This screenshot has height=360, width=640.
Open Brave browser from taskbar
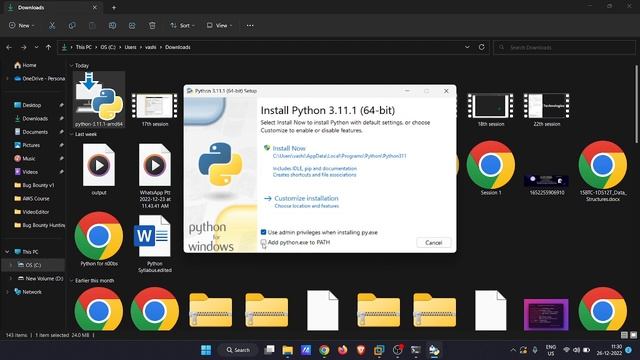pos(361,350)
